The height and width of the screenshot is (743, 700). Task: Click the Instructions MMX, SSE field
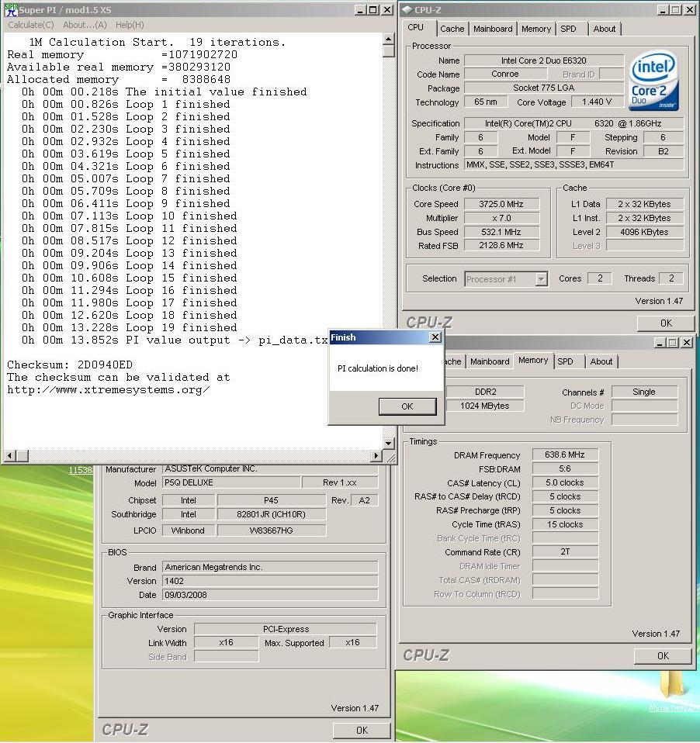pos(574,165)
